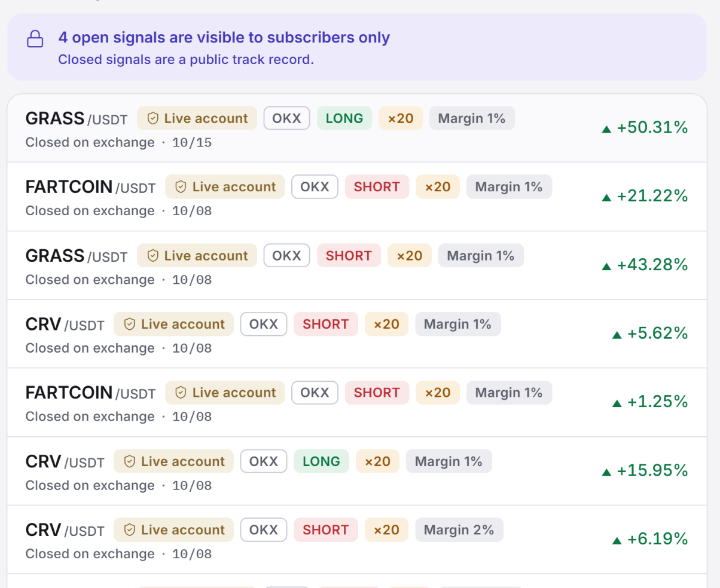Click the '4 open signals are visible to subscribers only' heading
The height and width of the screenshot is (588, 720).
tap(224, 38)
